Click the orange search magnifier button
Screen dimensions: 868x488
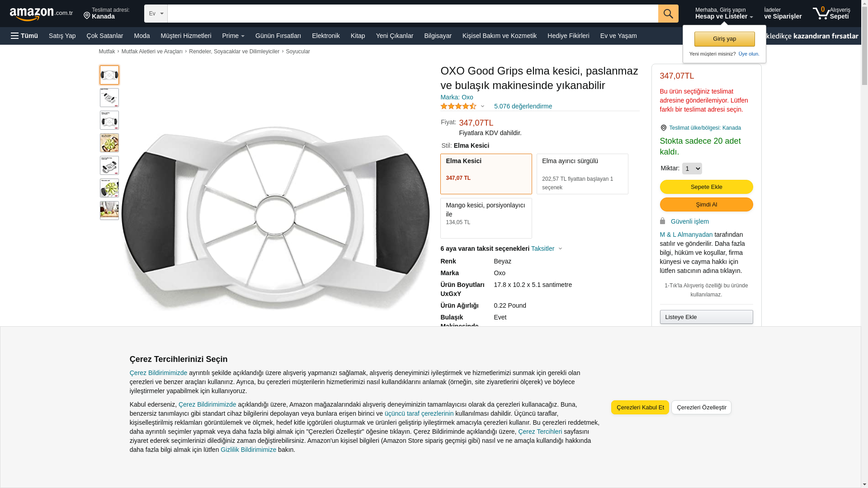[x=668, y=14]
